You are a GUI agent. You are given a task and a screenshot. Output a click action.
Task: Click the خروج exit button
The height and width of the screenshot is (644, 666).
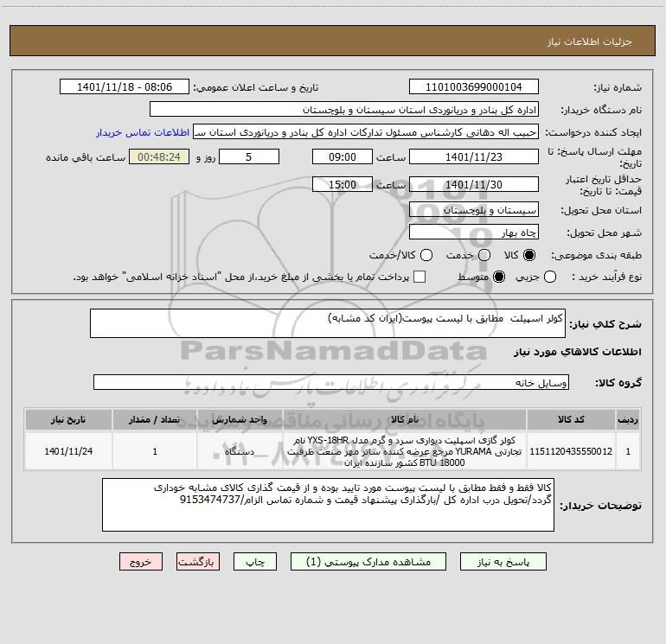[141, 562]
